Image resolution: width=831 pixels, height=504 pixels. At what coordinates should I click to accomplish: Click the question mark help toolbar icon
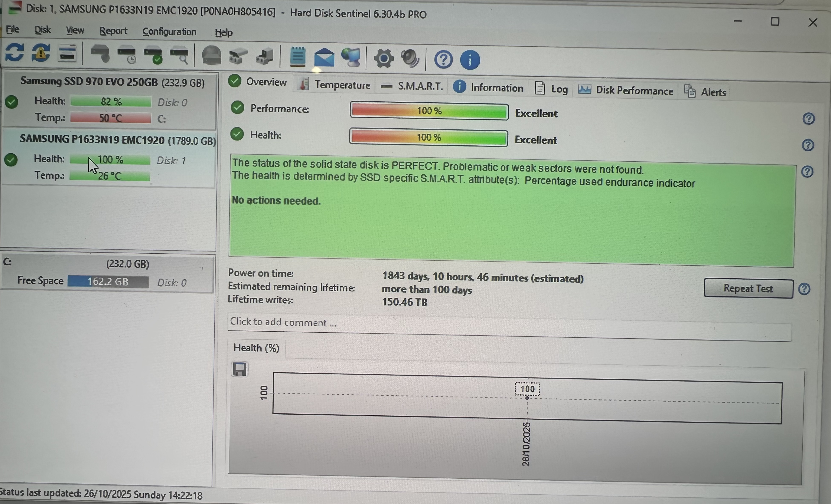click(443, 60)
